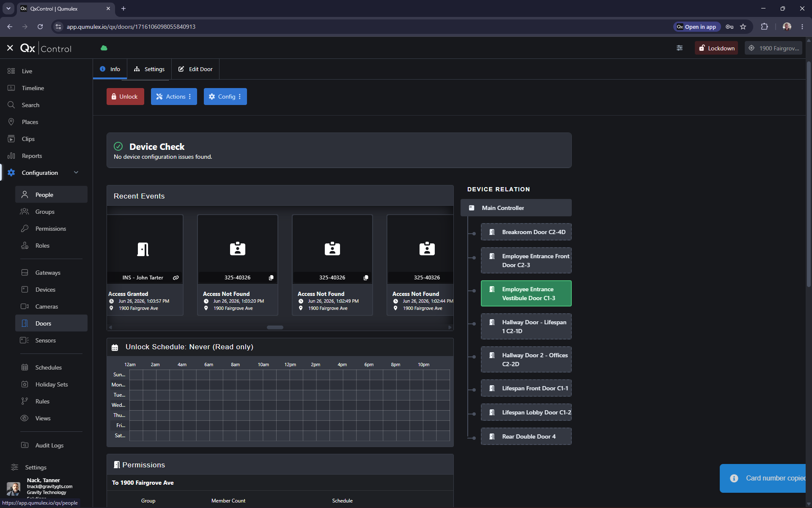
Task: Click the address bar URL
Action: 131,27
